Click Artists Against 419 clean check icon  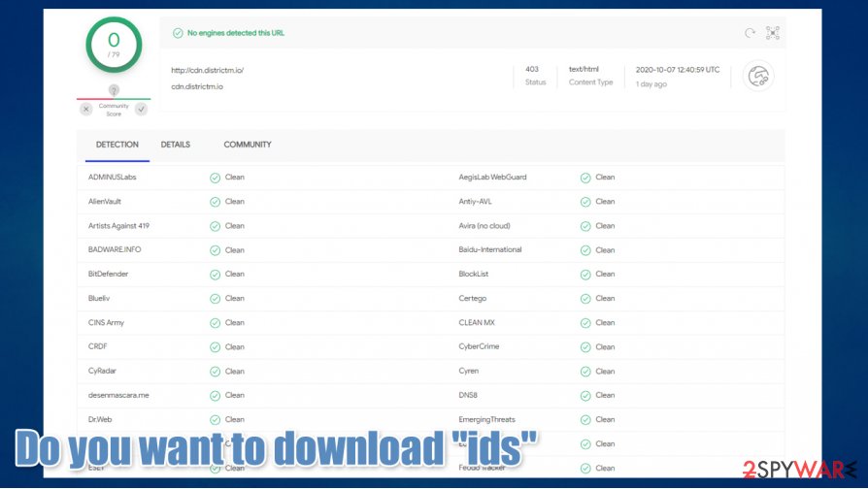click(x=215, y=226)
